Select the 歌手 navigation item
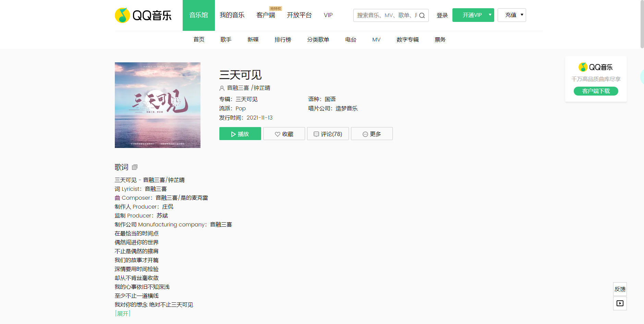The height and width of the screenshot is (324, 644). point(226,40)
